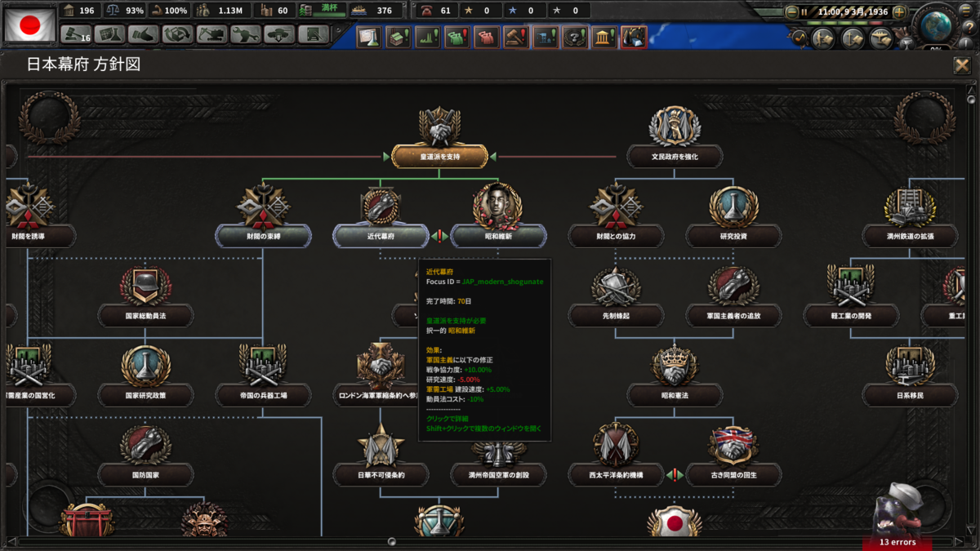The height and width of the screenshot is (551, 980).
Task: Select the 先制蜂起 focus
Action: click(616, 315)
